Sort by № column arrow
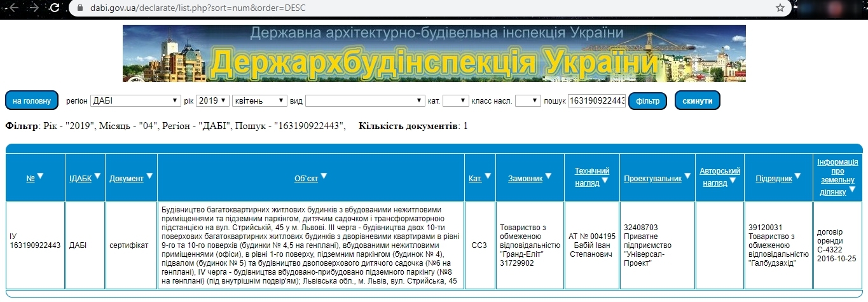This screenshot has width=868, height=302. click(40, 176)
